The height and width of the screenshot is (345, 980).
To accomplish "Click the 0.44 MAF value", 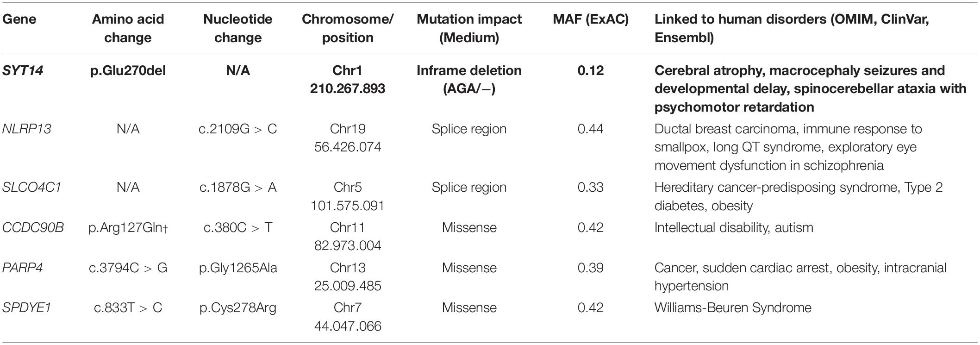I will coord(591,129).
